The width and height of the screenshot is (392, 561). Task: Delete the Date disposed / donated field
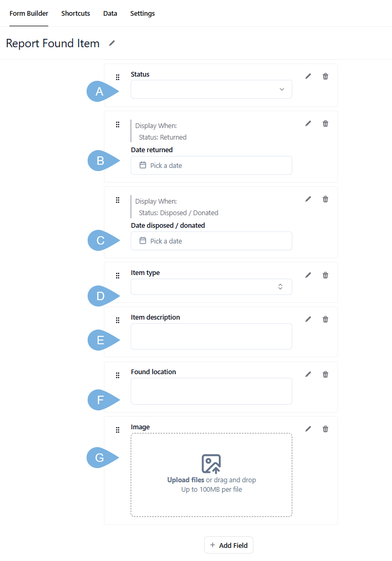325,199
